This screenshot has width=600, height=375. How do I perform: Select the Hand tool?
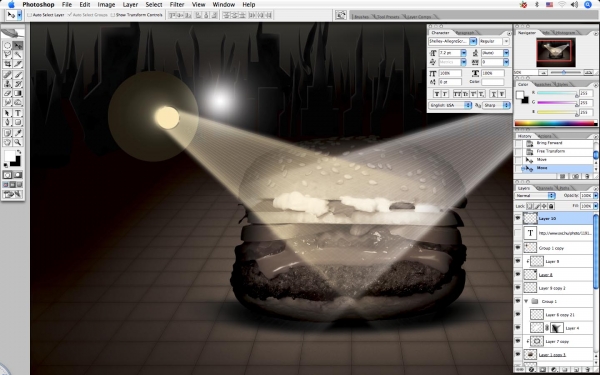coord(7,142)
